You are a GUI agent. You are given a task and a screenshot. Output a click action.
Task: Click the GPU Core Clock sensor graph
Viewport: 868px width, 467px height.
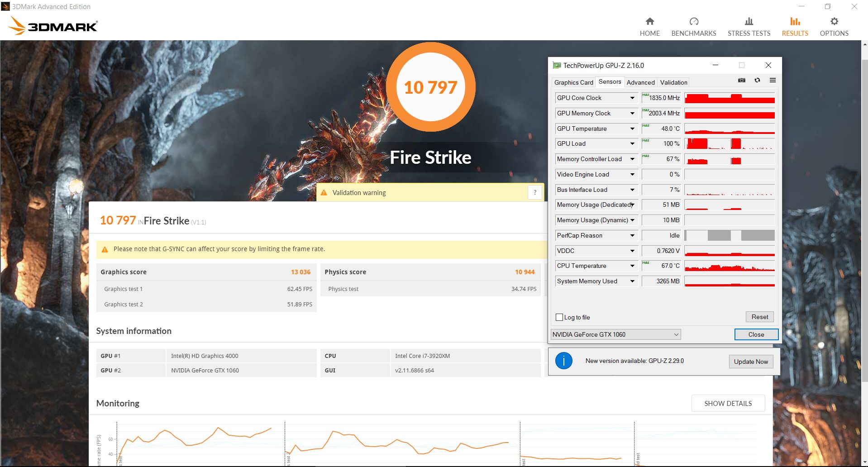click(730, 98)
